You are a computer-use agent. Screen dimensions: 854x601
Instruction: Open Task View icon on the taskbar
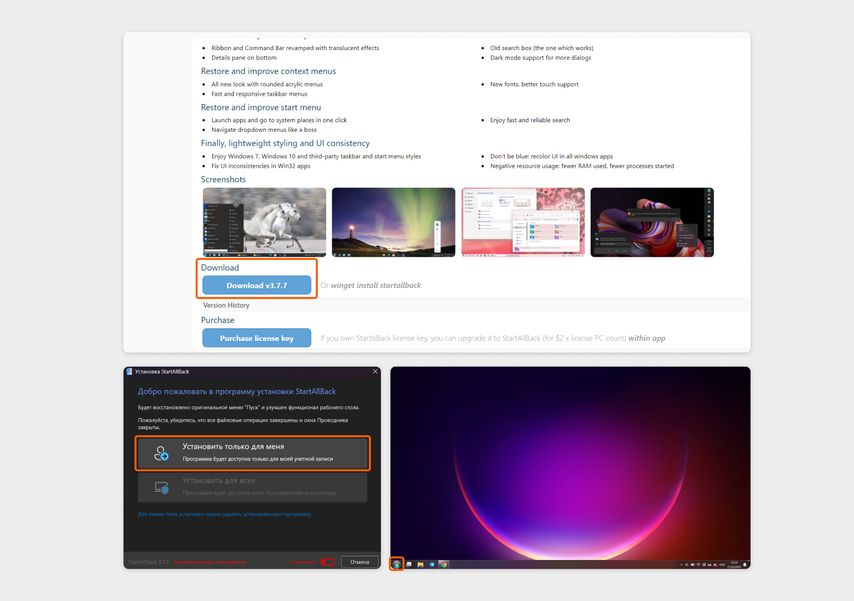[x=409, y=564]
